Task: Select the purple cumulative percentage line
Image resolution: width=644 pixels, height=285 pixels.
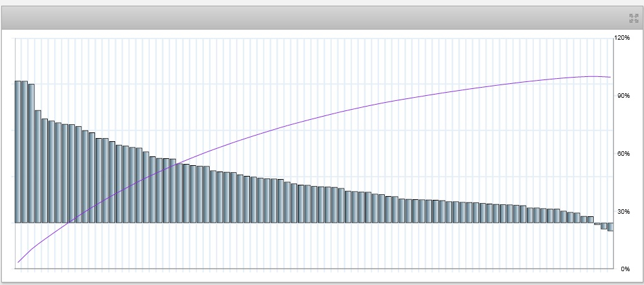Action: pos(314,119)
